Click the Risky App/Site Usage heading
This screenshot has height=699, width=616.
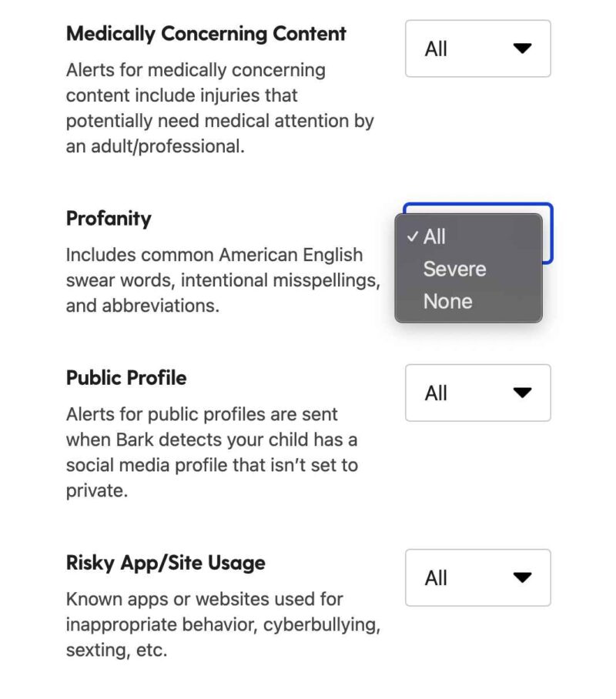tap(166, 563)
